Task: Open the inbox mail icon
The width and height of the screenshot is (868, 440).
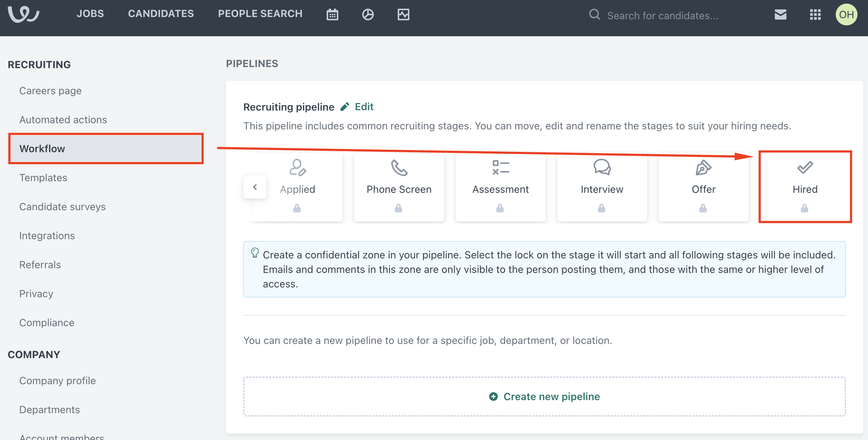Action: coord(780,14)
